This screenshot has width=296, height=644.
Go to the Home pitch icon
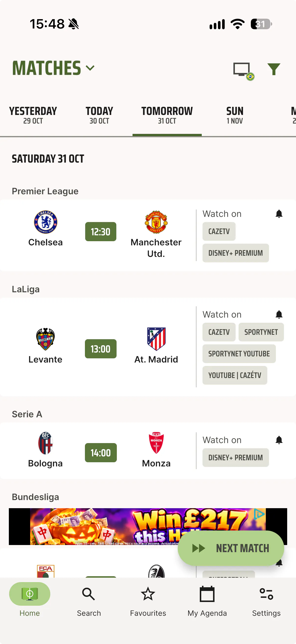point(30,594)
